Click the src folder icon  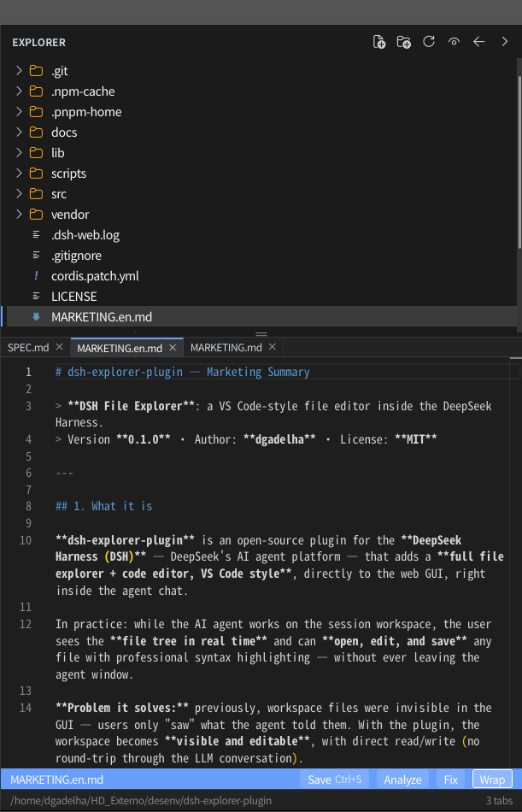pos(36,194)
